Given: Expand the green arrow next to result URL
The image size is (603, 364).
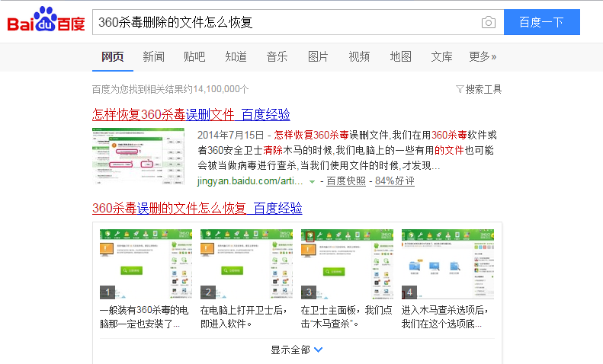Looking at the screenshot, I should point(313,181).
